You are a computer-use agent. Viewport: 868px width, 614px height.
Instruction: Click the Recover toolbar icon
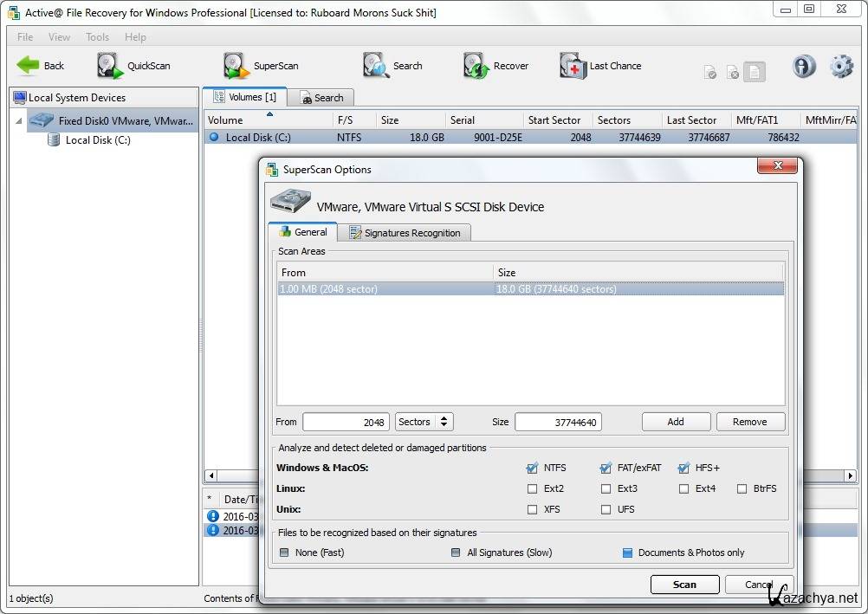click(x=476, y=66)
